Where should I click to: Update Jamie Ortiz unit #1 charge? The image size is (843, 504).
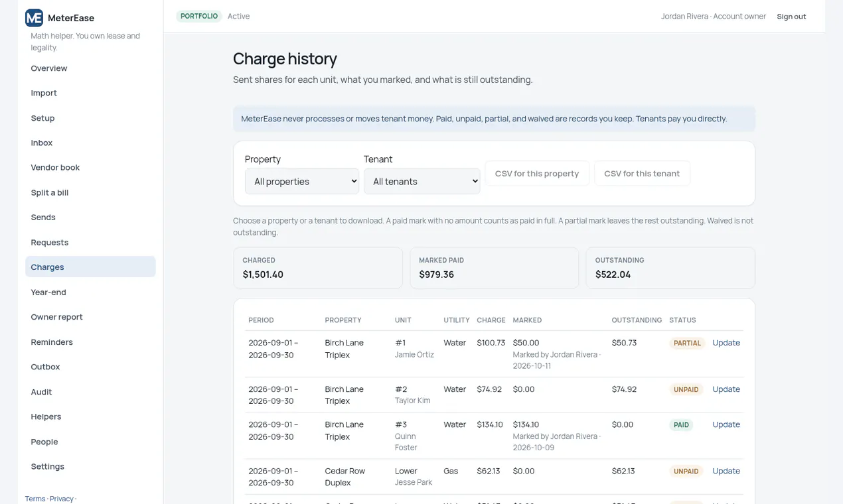coord(726,343)
